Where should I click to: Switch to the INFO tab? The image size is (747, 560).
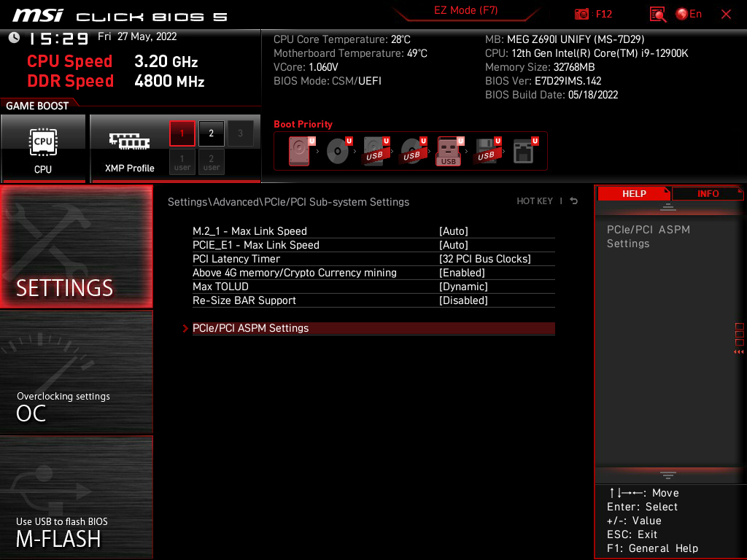[708, 194]
